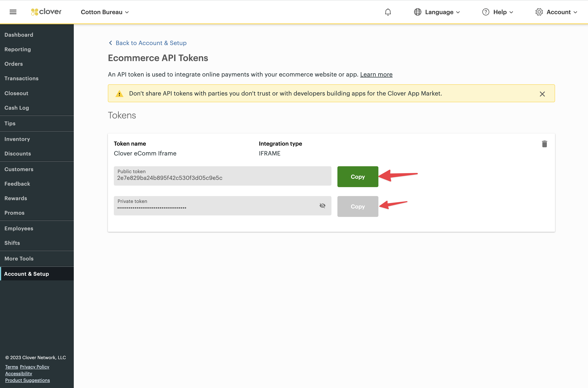Copy the private token
This screenshot has height=388, width=588.
click(358, 206)
